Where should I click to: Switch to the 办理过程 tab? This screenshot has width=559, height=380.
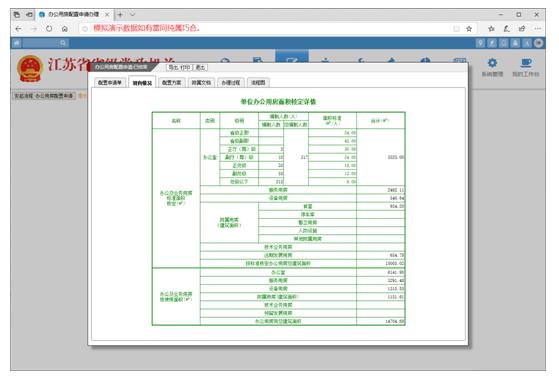pos(231,82)
